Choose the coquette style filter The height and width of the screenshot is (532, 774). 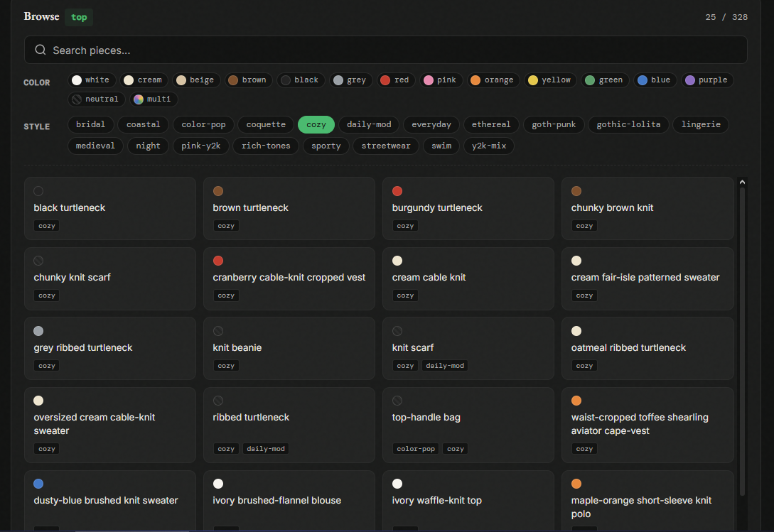266,124
